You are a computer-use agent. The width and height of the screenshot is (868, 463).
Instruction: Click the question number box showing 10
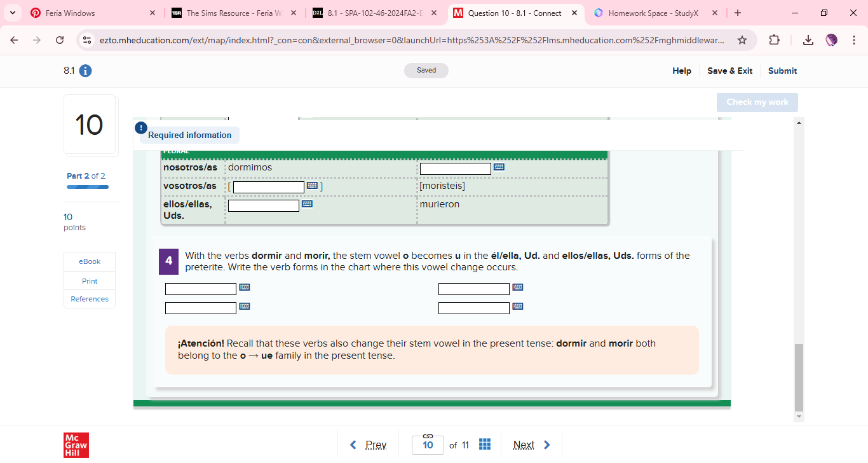click(428, 445)
